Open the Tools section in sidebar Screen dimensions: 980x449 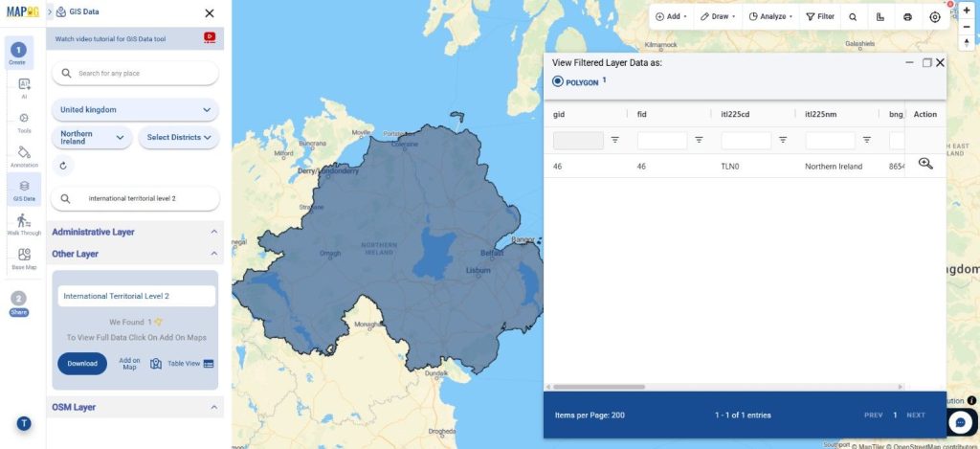[x=24, y=122]
